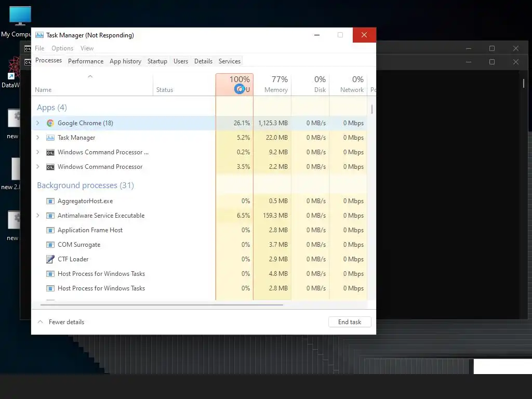Image resolution: width=532 pixels, height=399 pixels.
Task: Switch to the Services tab
Action: coord(229,61)
